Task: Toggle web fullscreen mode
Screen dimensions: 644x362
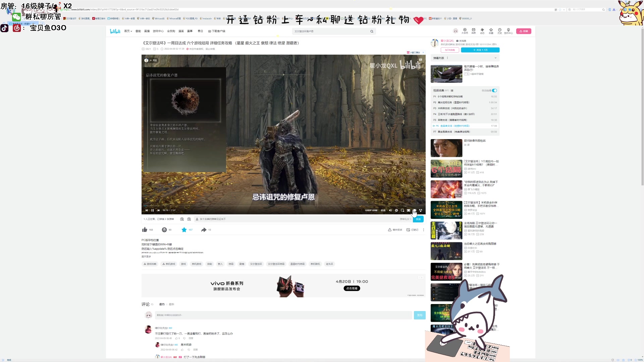Action: [415, 210]
